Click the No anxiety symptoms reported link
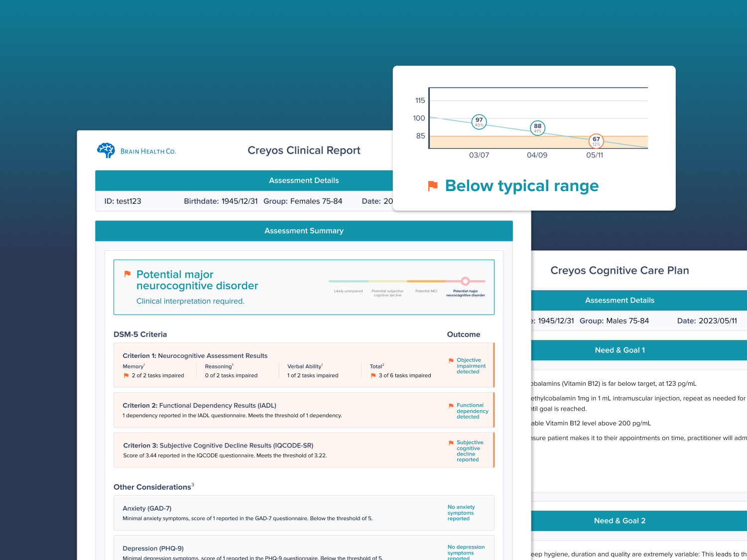This screenshot has width=747, height=560. (x=461, y=513)
